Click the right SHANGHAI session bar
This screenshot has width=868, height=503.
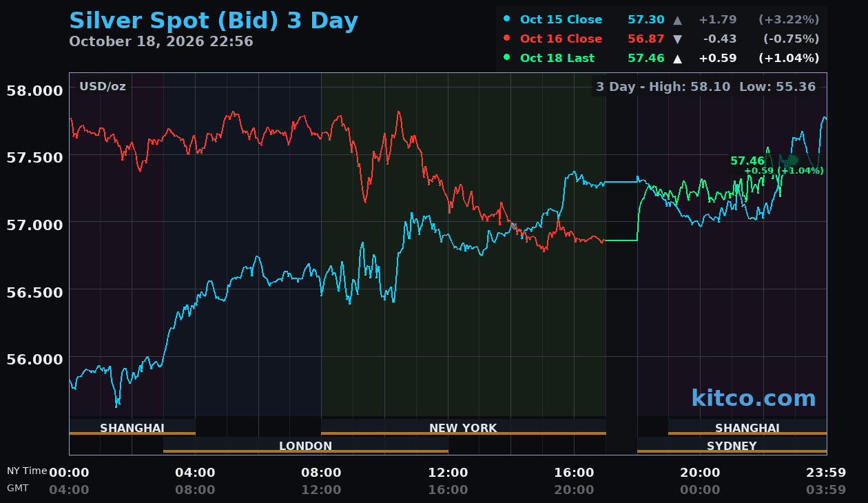[747, 427]
